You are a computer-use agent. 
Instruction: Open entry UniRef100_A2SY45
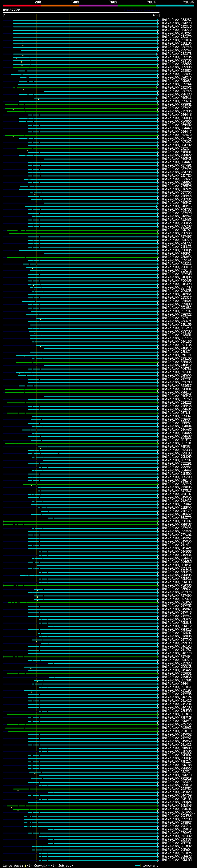pos(177,91)
